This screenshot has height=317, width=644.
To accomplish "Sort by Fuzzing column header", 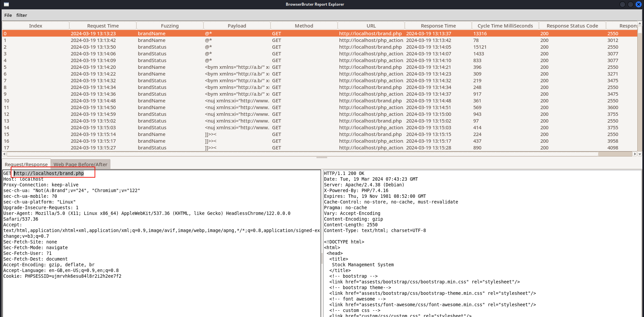I will (170, 26).
